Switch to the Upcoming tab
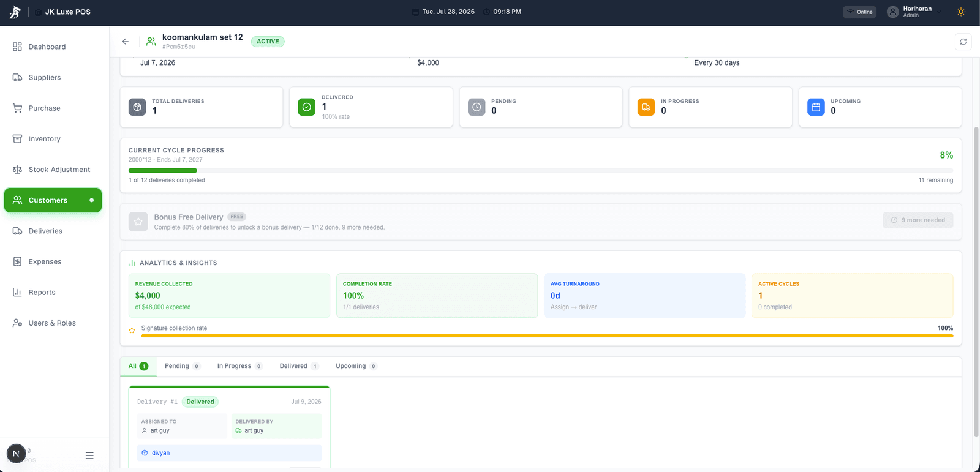Screen dimensions: 980x472 [x=356, y=366]
